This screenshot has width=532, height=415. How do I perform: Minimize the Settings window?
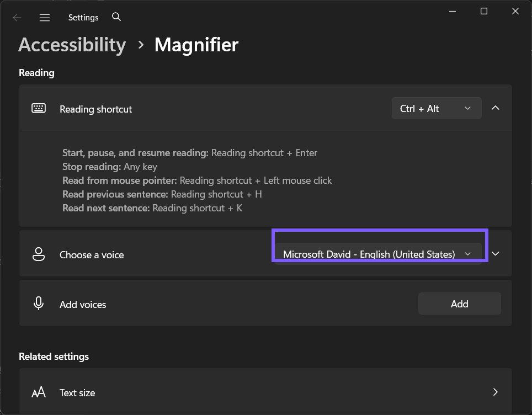pyautogui.click(x=453, y=11)
